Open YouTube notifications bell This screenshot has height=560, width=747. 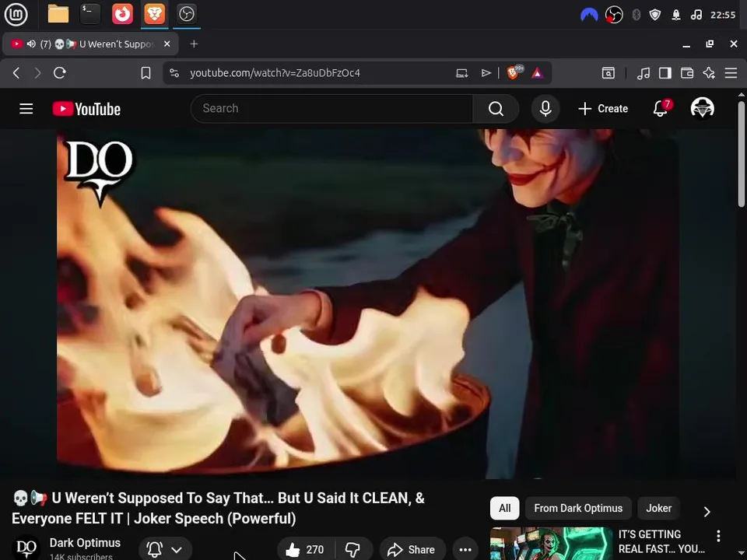point(661,108)
